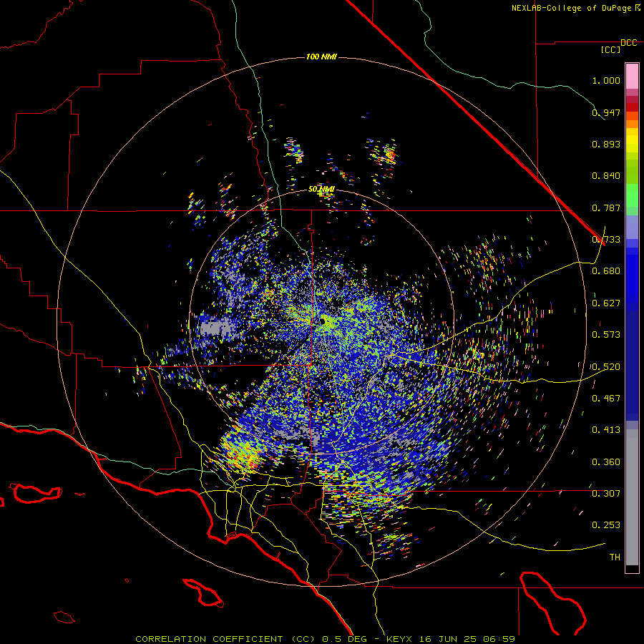The image size is (644, 644).
Task: Select the 0.893 legend value
Action: pyautogui.click(x=606, y=144)
